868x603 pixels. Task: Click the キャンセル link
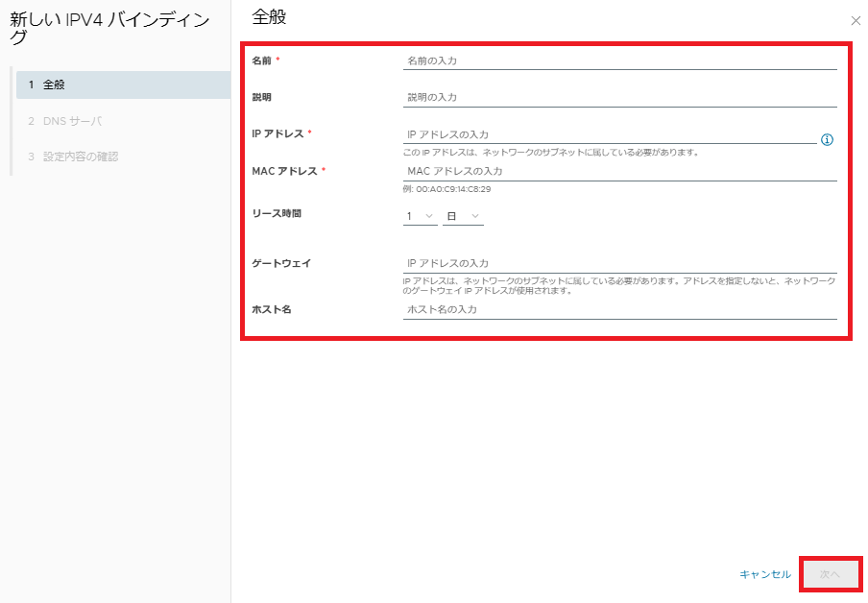[x=765, y=575]
